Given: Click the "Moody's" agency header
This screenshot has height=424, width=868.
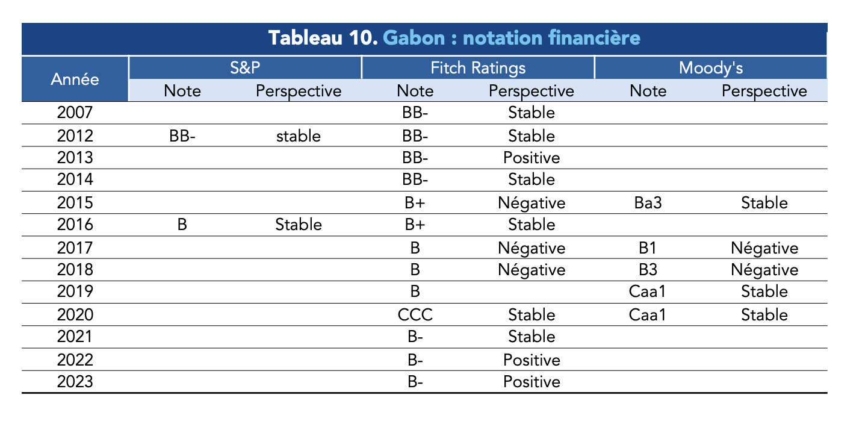Looking at the screenshot, I should pos(710,68).
